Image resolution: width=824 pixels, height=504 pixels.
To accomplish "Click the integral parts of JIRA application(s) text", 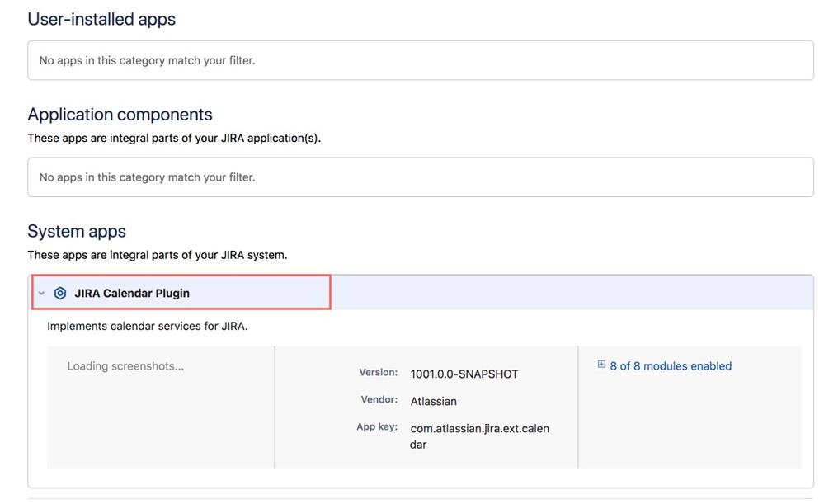I will [174, 139].
